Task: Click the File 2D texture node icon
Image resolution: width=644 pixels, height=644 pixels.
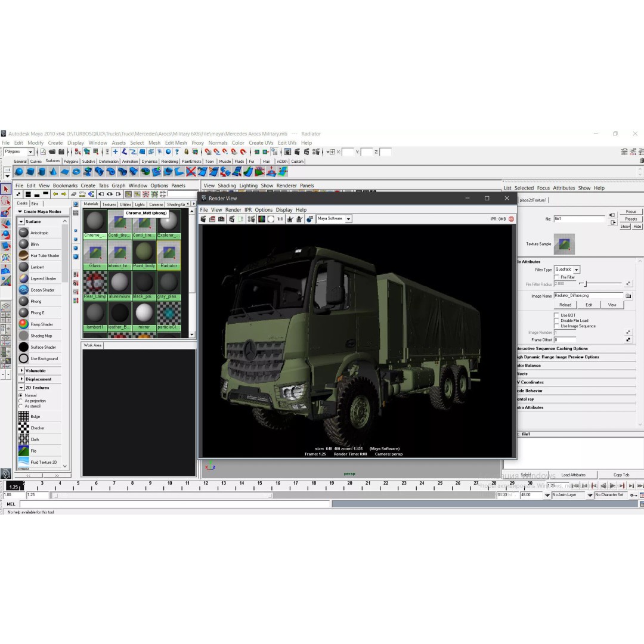Action: [x=24, y=451]
